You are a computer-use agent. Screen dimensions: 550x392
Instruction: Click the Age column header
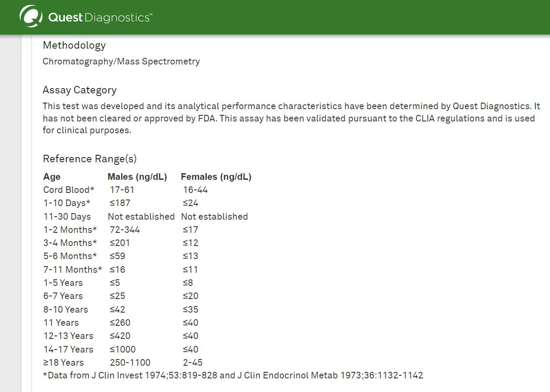(52, 177)
